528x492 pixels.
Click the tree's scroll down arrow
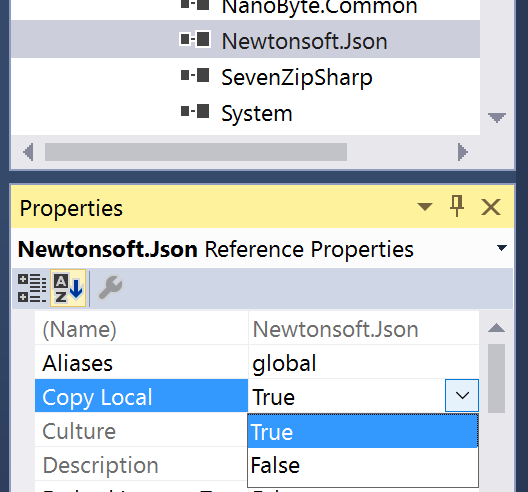tap(497, 117)
